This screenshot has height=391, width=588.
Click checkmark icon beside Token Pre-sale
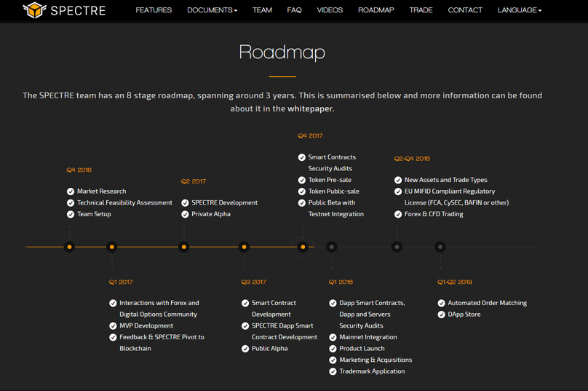pos(302,180)
